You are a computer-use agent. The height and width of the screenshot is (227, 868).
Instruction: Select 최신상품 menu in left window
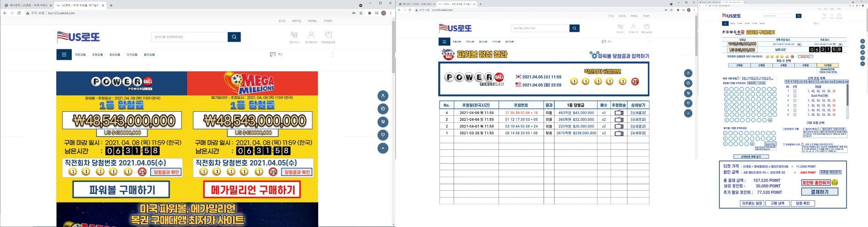[115, 54]
